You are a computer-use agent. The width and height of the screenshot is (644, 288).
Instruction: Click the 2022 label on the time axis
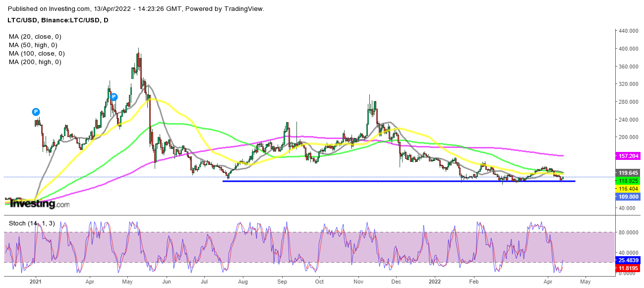tap(434, 282)
